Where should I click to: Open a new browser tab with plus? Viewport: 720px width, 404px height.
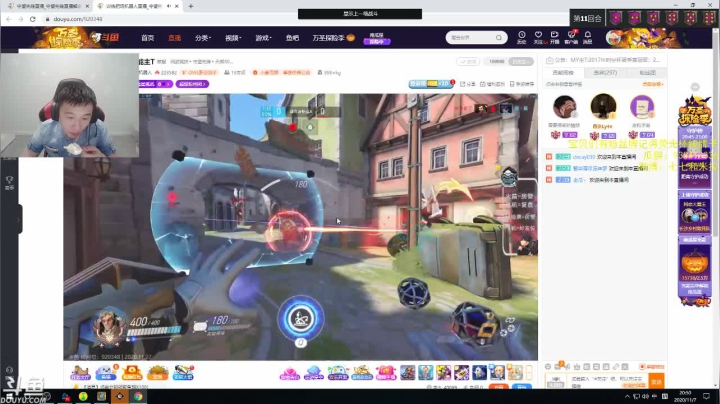pos(191,6)
